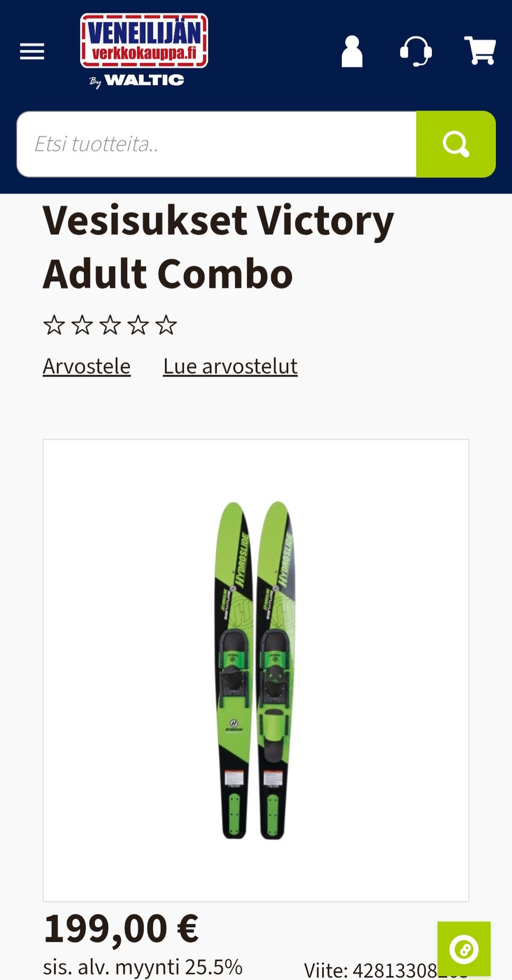
Task: Open the shopping cart
Action: (x=480, y=51)
